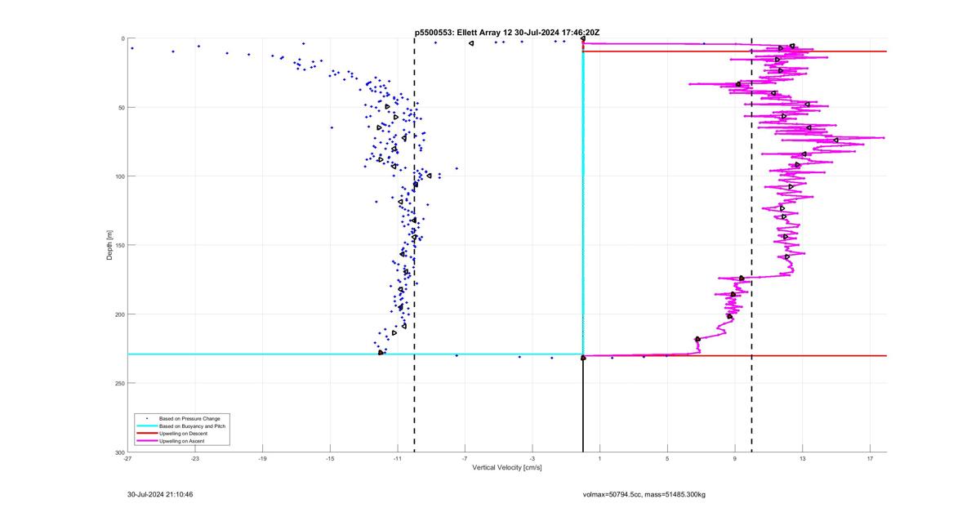Click x-axis tick label '9'
Viewport: 980px width, 508px height.
tap(735, 459)
